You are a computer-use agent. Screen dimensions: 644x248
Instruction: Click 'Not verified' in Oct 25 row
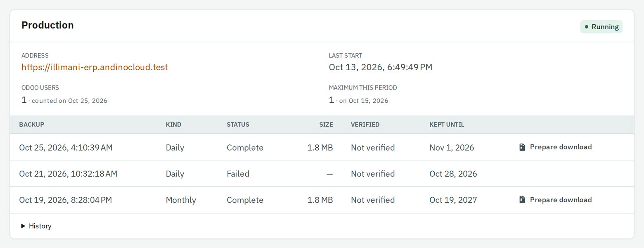(x=373, y=147)
